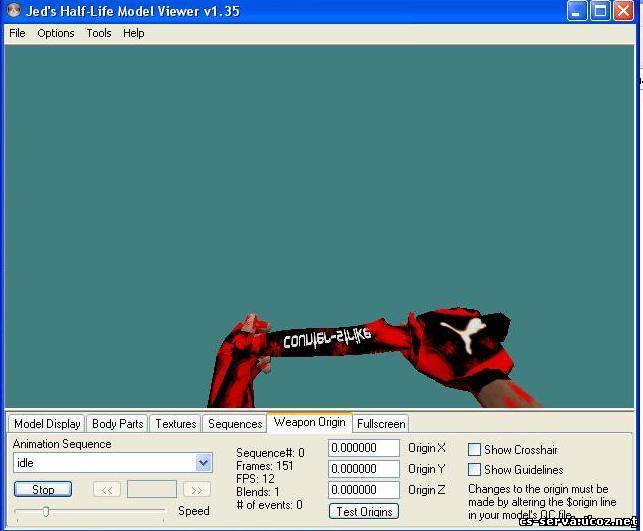Switch to the Textures tab
The width and height of the screenshot is (643, 531).
(176, 424)
